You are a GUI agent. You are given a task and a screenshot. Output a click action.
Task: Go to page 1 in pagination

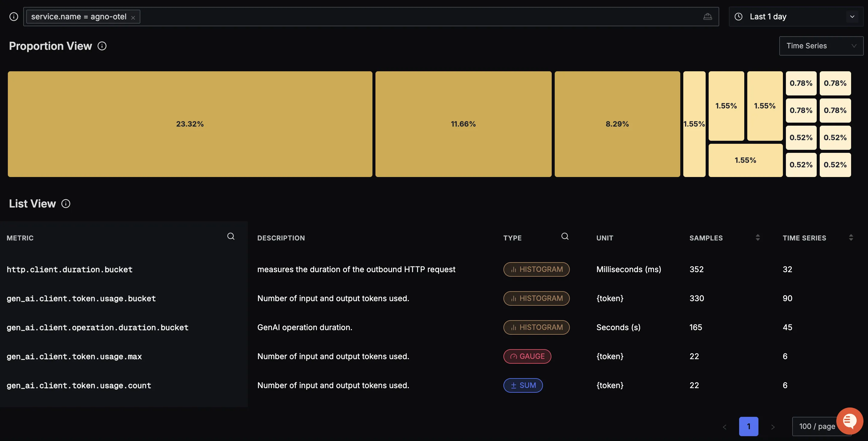(x=748, y=427)
